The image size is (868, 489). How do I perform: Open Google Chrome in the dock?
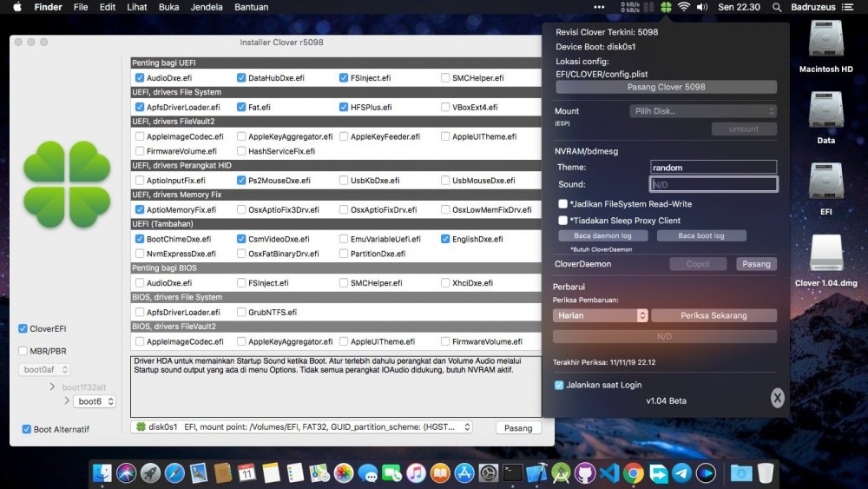(x=634, y=473)
